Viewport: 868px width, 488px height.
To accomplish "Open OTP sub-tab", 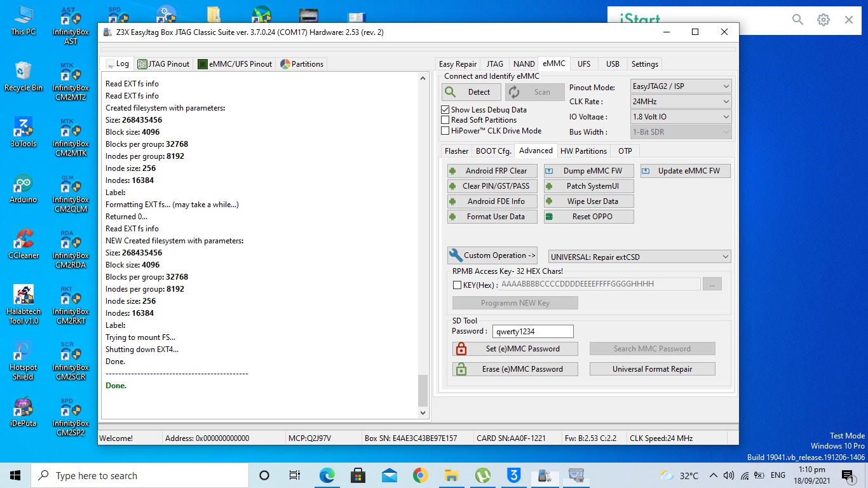I will (625, 151).
